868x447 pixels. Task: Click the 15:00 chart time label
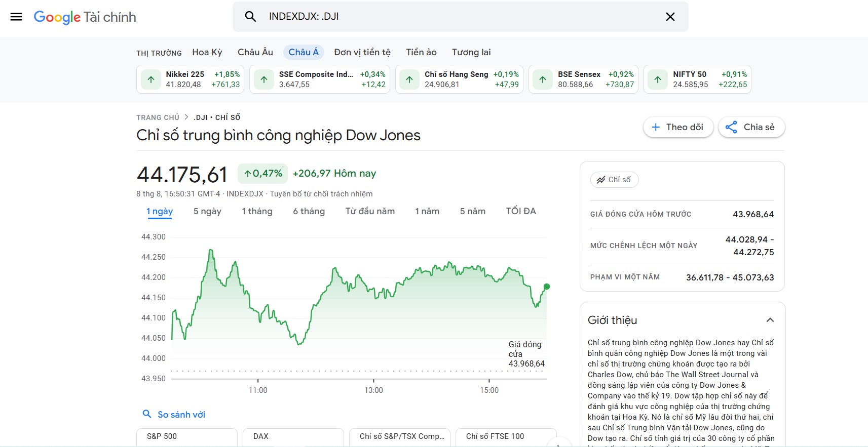(x=489, y=390)
